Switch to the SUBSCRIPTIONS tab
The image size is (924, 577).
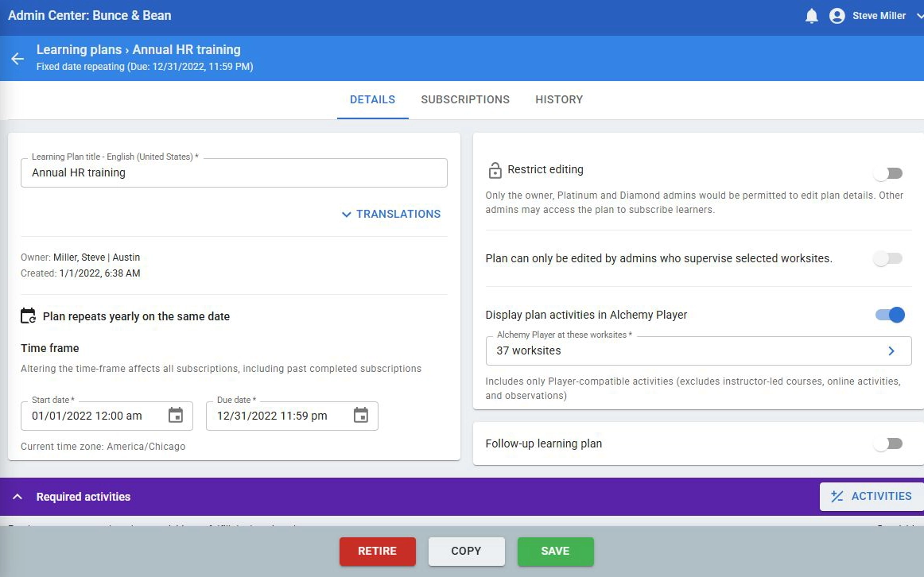click(x=465, y=99)
